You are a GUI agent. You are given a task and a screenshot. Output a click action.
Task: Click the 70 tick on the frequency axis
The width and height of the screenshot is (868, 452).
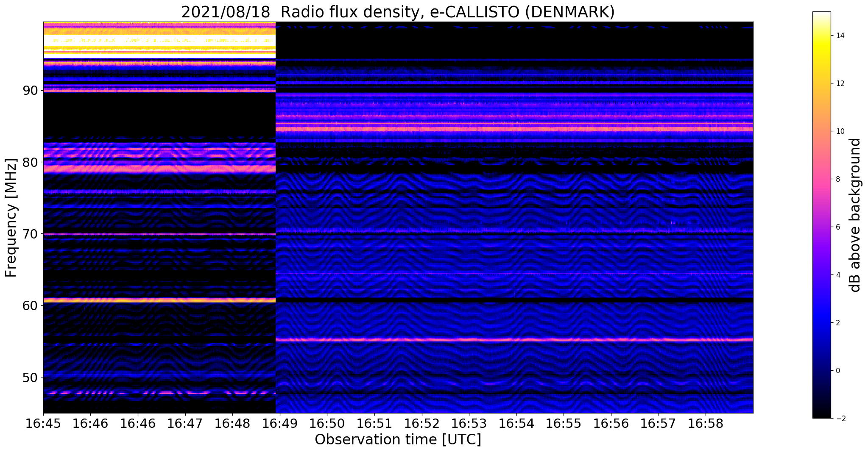[29, 234]
